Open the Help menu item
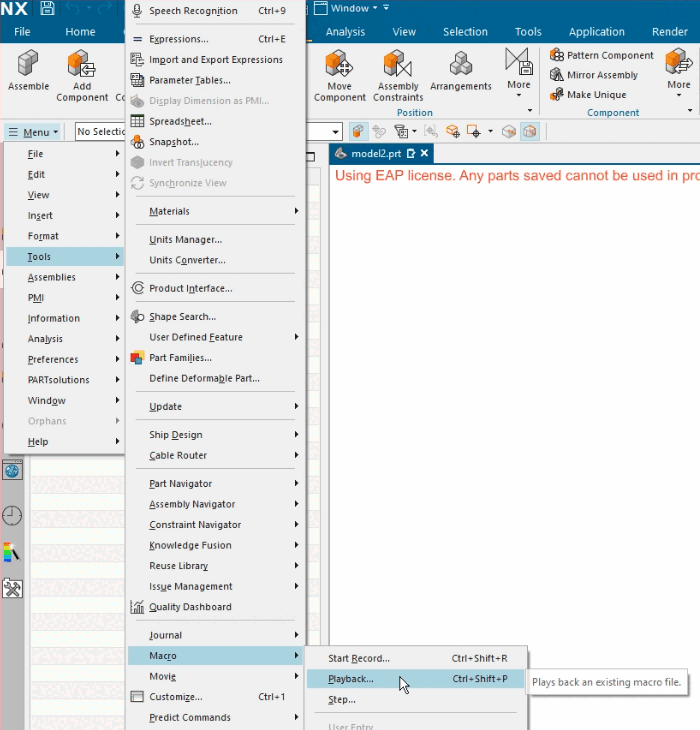This screenshot has width=700, height=730. click(x=65, y=441)
